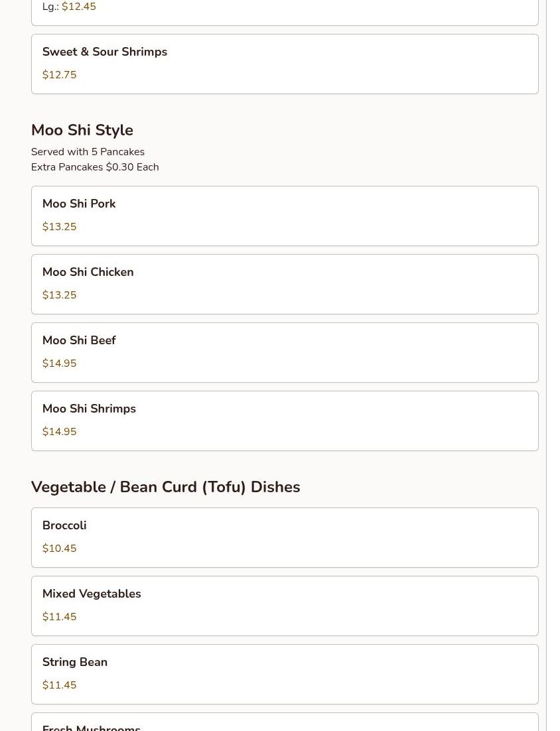Click the Moo Shi Style section heading
The image size is (560, 731).
pos(82,130)
